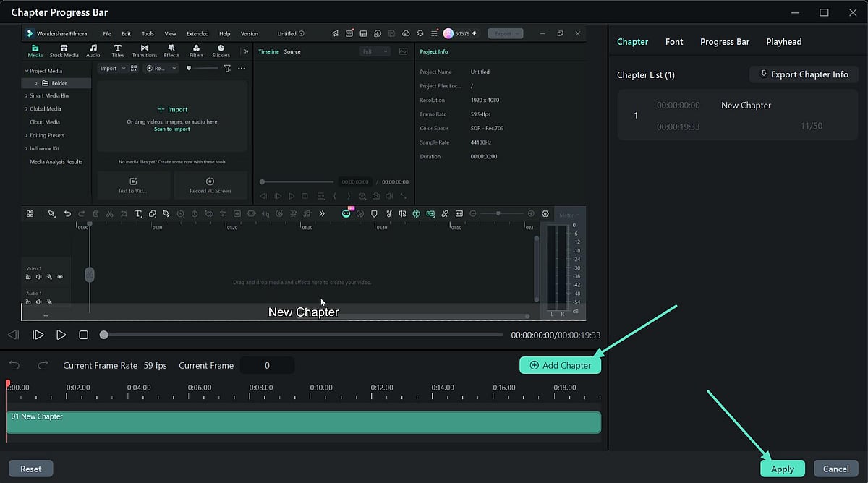Click the 0:14.00 mark on the ruler
The image size is (868, 483).
pos(442,388)
